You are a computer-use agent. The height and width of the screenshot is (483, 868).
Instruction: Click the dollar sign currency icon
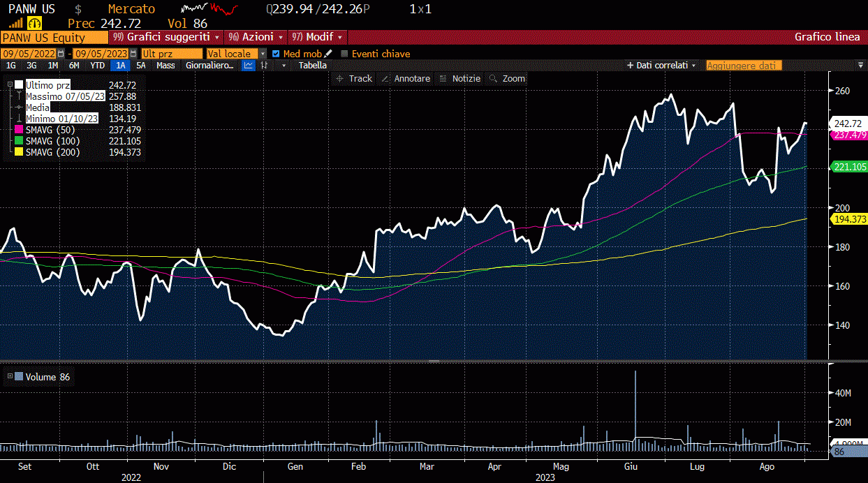(x=78, y=9)
